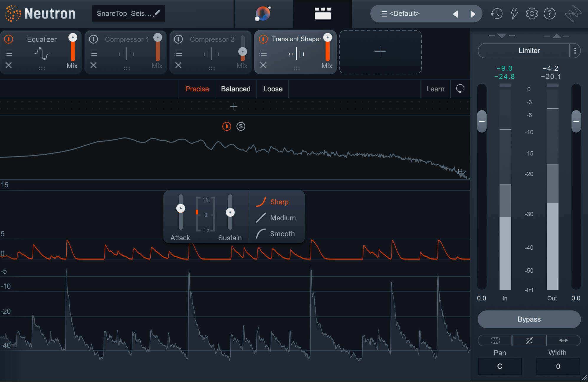Solo the band with the S button
The width and height of the screenshot is (588, 382).
tap(241, 126)
